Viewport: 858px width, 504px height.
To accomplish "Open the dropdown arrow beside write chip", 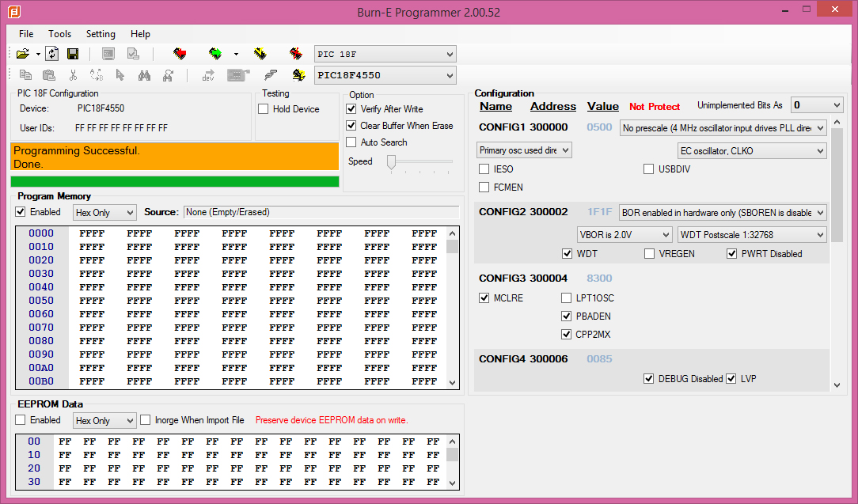I will (x=236, y=54).
